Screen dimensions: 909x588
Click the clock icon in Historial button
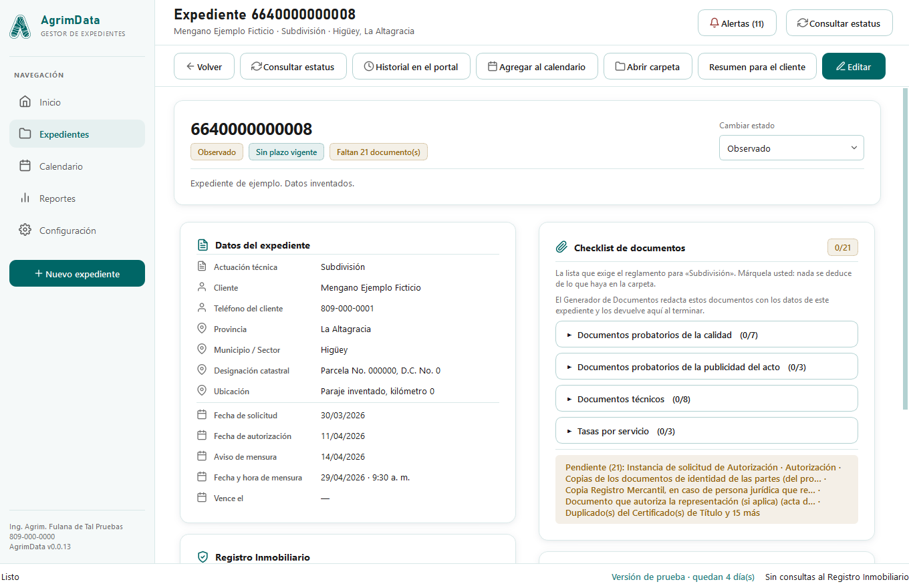tap(369, 66)
